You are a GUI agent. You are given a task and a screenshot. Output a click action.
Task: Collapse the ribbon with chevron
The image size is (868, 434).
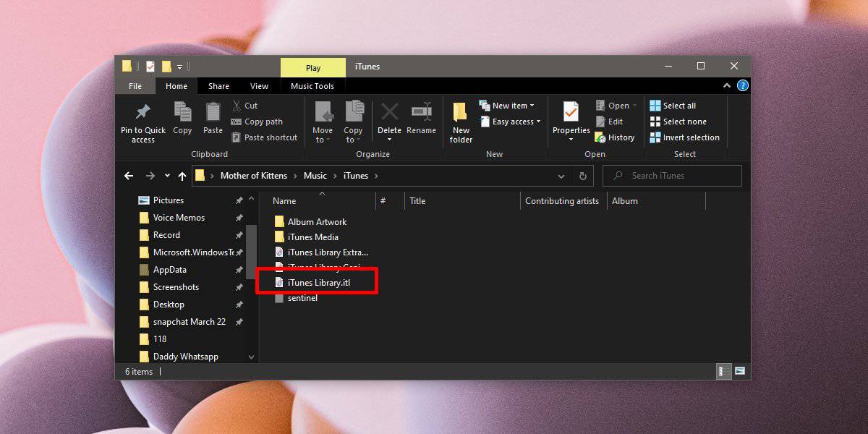click(728, 85)
